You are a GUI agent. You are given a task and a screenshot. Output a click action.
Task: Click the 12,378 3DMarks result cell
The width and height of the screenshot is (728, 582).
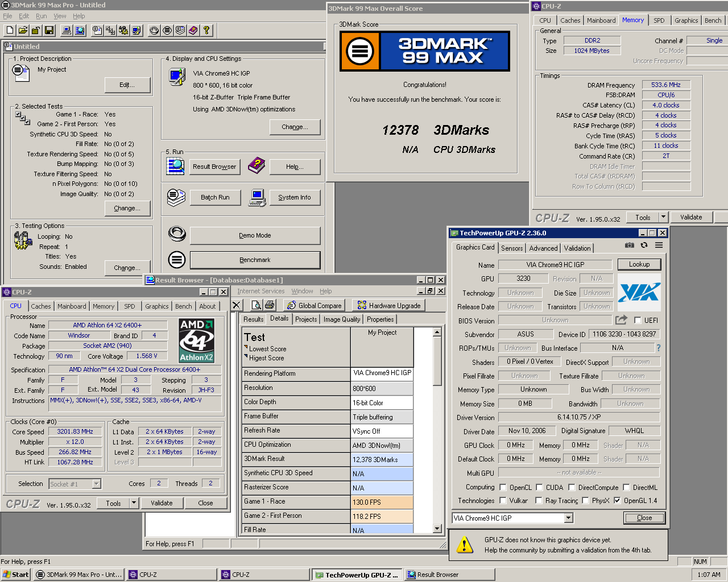tap(382, 459)
